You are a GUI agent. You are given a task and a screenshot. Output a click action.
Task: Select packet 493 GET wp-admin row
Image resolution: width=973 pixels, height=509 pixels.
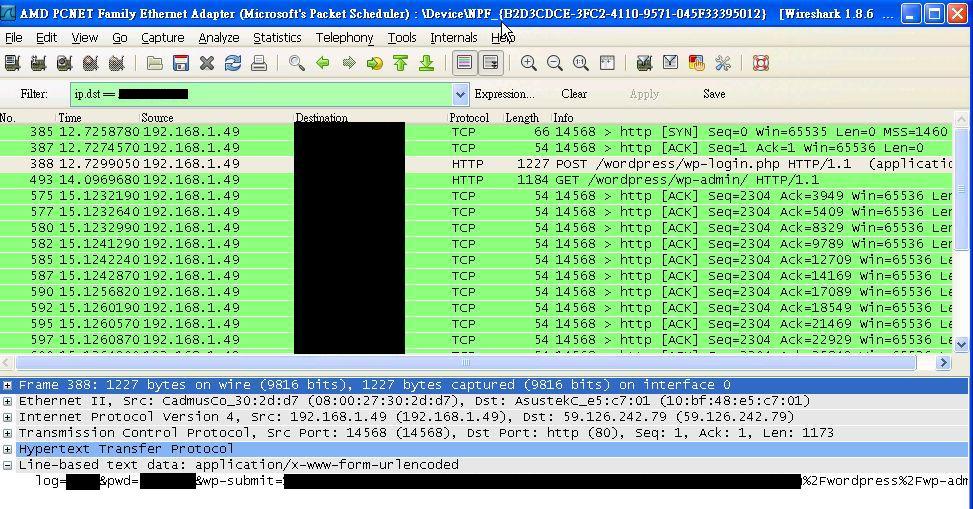(x=476, y=180)
